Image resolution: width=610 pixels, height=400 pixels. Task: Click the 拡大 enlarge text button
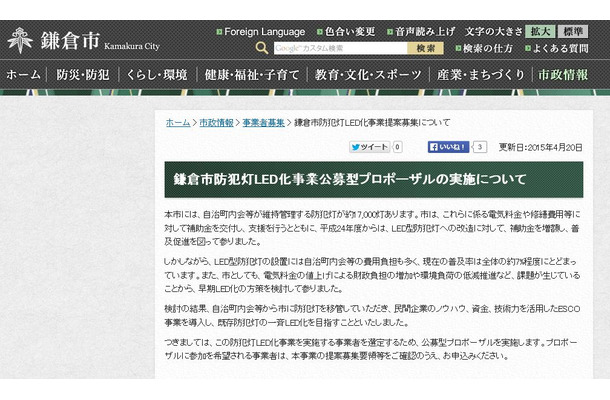(540, 32)
